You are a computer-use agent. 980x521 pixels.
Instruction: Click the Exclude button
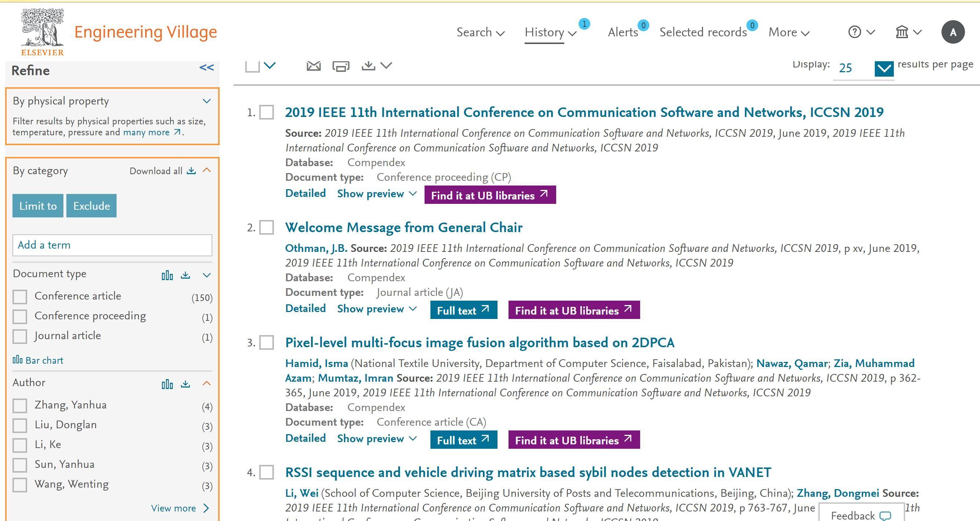click(91, 206)
